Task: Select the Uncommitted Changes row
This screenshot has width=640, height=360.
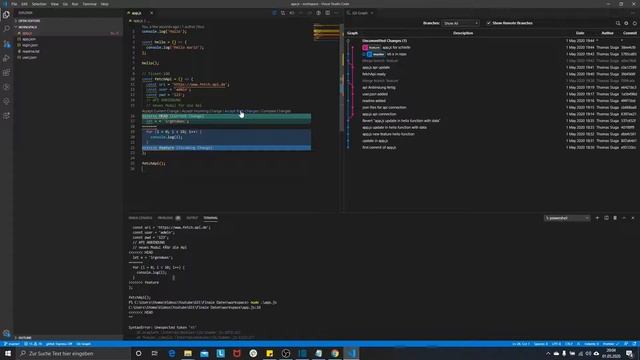Action: pyautogui.click(x=492, y=41)
